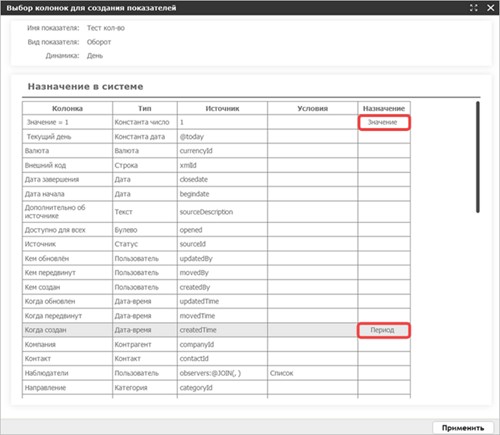Select the 'Источник' row name cell

click(x=67, y=244)
